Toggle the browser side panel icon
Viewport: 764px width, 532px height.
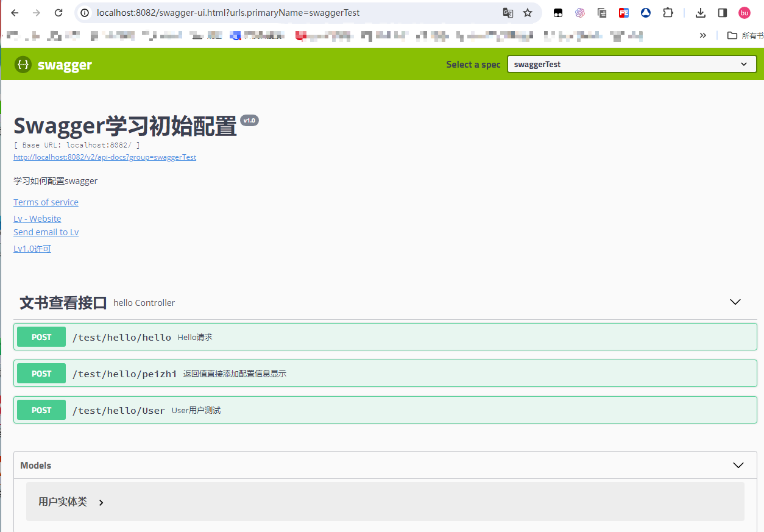point(723,13)
